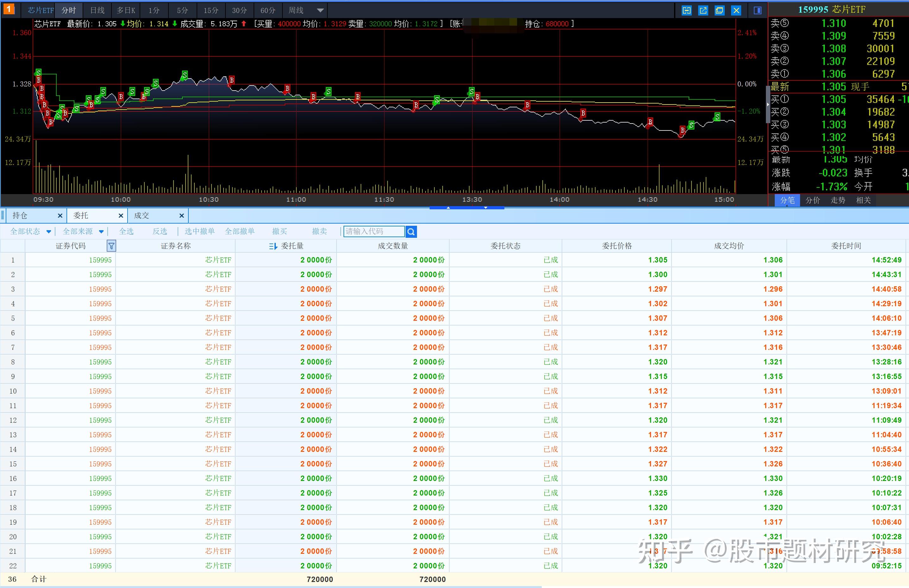Viewport: 909px width, 588px height.
Task: Click the panel resize handle below chart
Action: tap(466, 208)
